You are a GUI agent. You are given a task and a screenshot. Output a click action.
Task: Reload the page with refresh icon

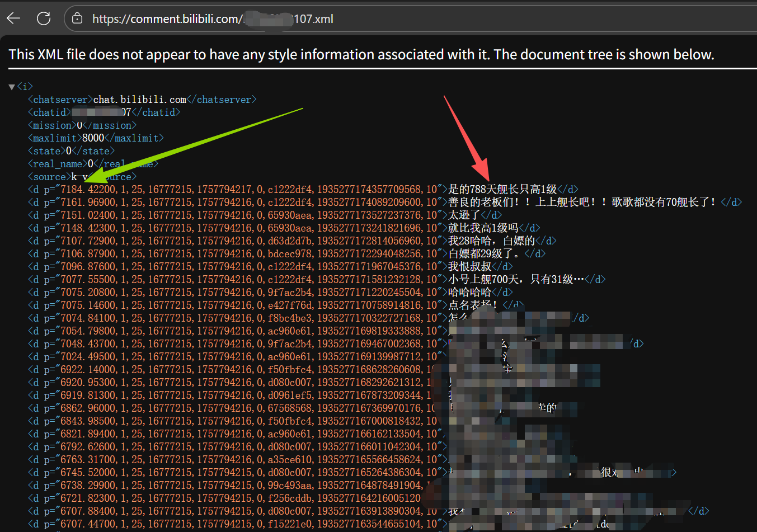[x=44, y=18]
